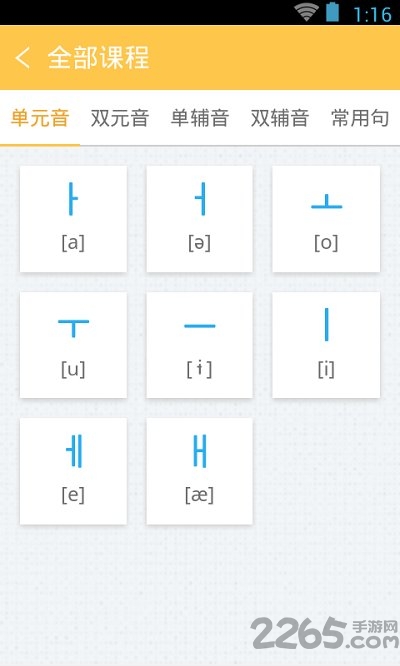400x666 pixels.
Task: Tap the battery status icon
Action: pyautogui.click(x=332, y=12)
